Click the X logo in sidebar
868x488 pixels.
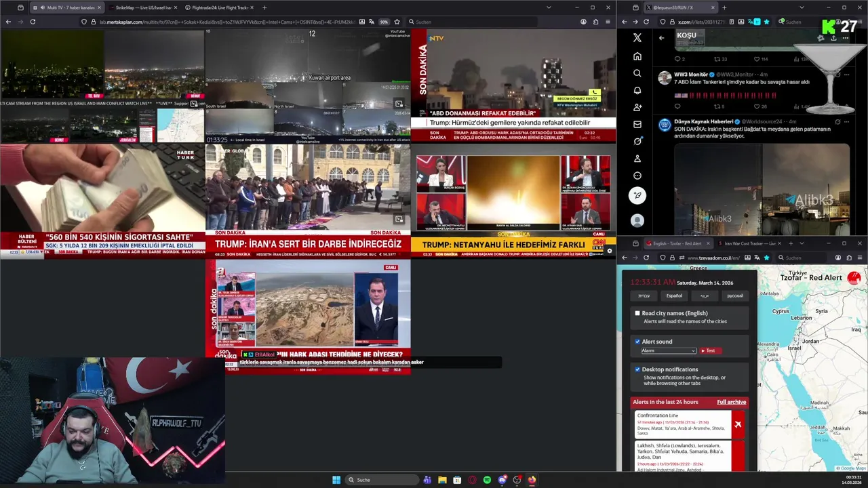(x=637, y=38)
